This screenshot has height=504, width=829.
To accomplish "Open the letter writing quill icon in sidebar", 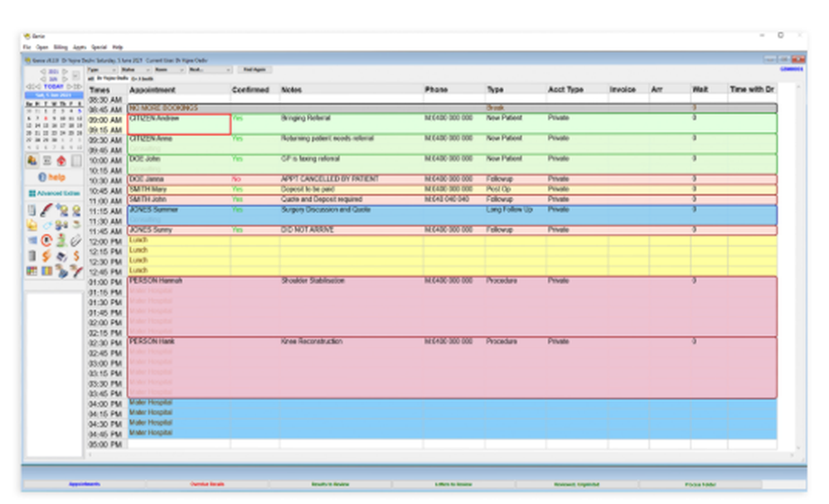I will tap(45, 209).
